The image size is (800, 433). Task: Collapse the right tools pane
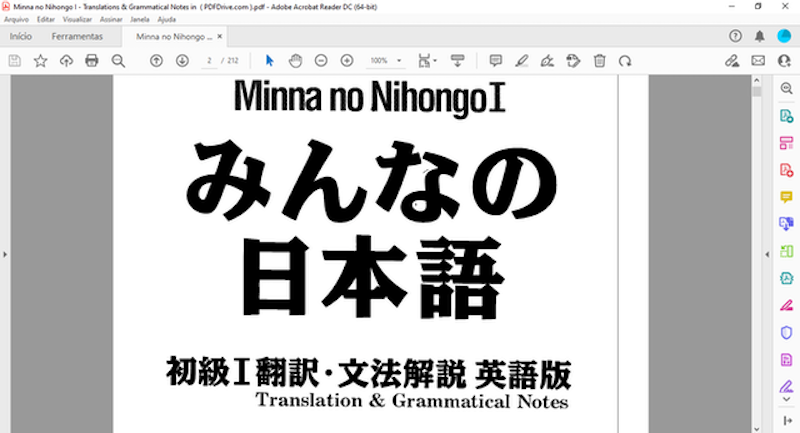[x=767, y=254]
